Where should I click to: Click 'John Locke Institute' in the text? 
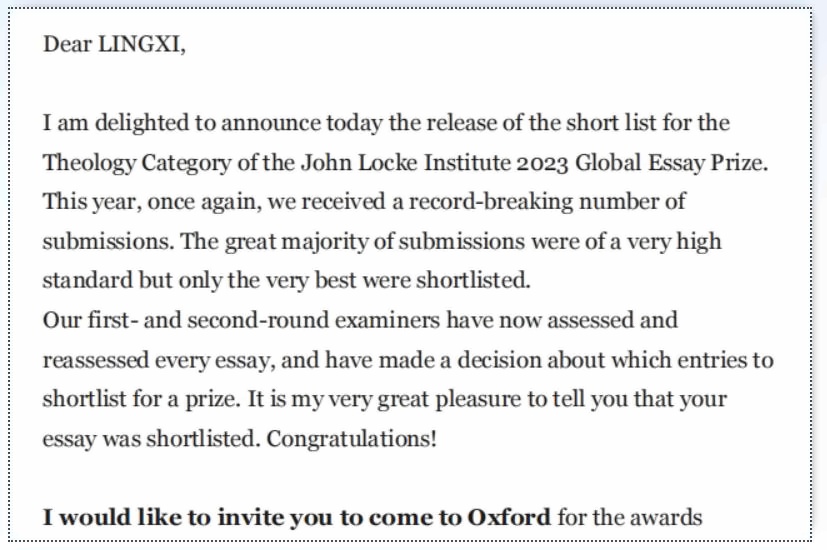406,162
